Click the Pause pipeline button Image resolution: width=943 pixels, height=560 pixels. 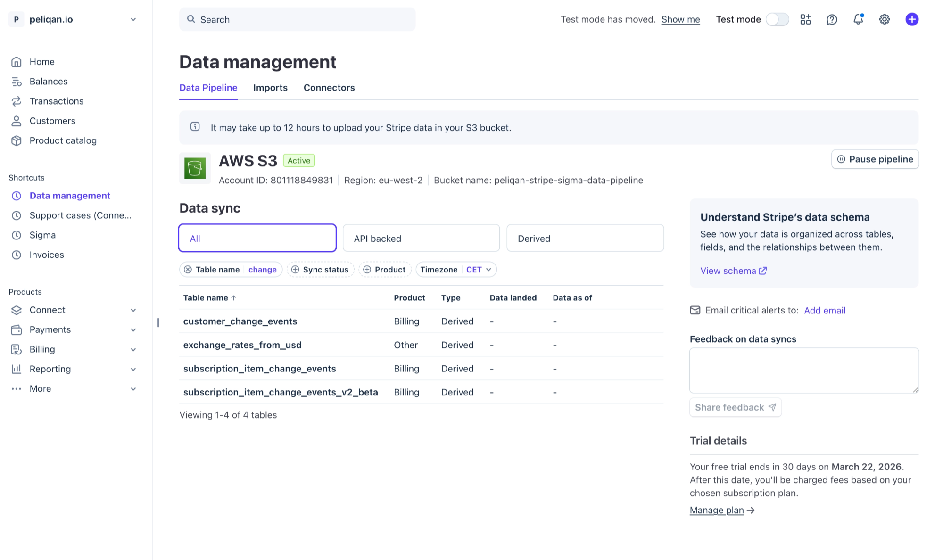[875, 159]
